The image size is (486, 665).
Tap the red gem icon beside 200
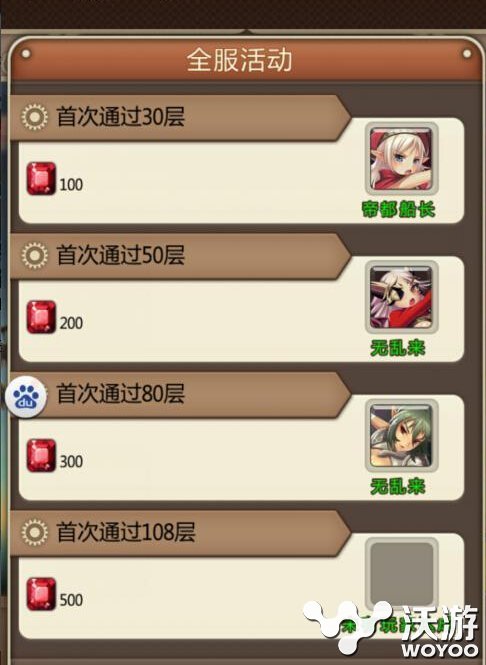tap(41, 317)
